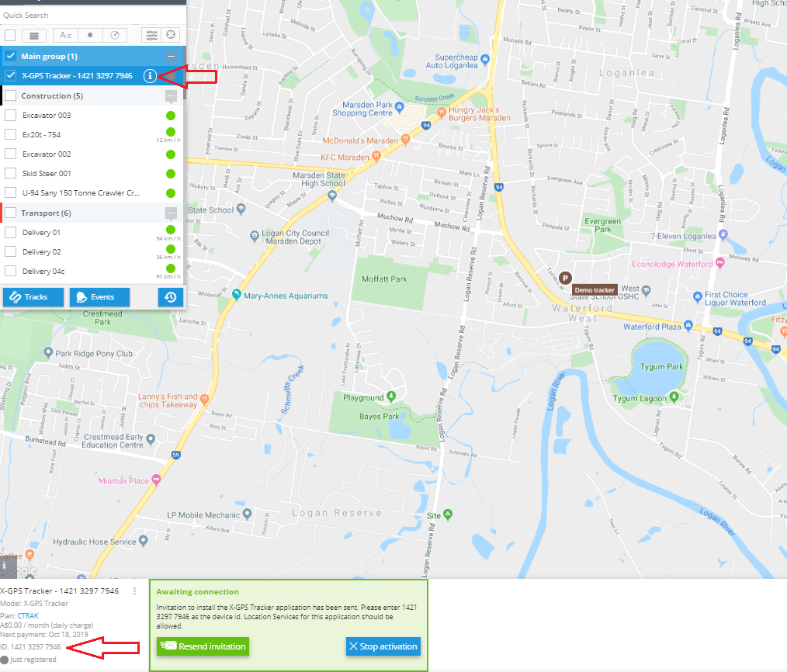
Task: Click Skid Steer 001 green status dot
Action: [x=171, y=174]
